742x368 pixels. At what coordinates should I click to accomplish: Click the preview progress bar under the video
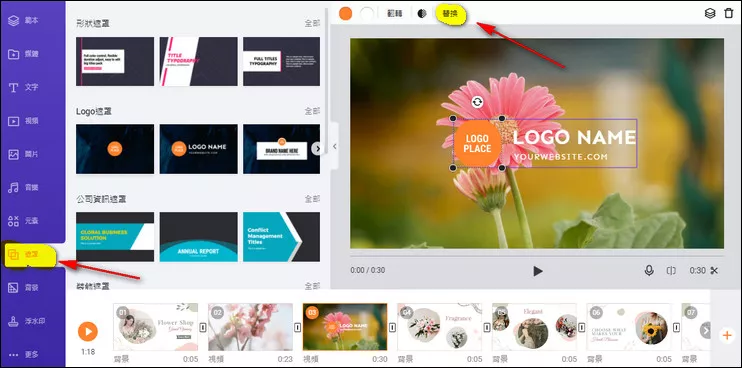[537, 256]
